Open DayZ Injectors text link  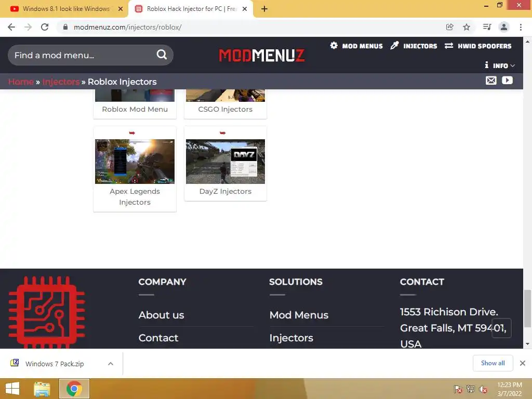[x=225, y=191]
